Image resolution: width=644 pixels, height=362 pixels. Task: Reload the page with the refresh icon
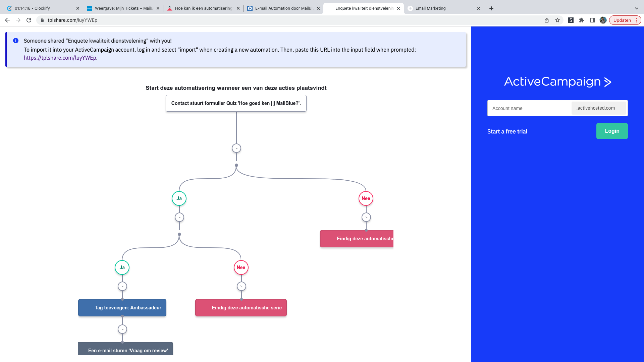(29, 20)
